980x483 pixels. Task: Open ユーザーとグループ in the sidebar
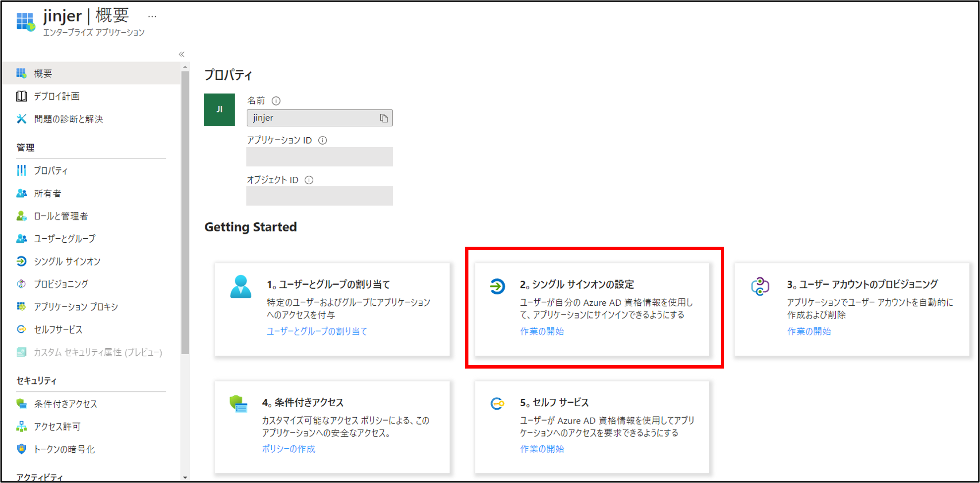click(64, 239)
